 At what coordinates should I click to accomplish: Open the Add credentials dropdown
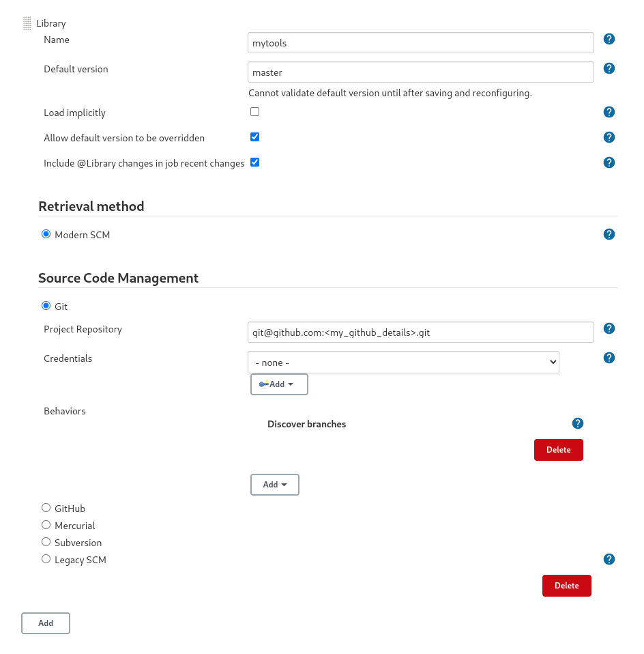(278, 384)
